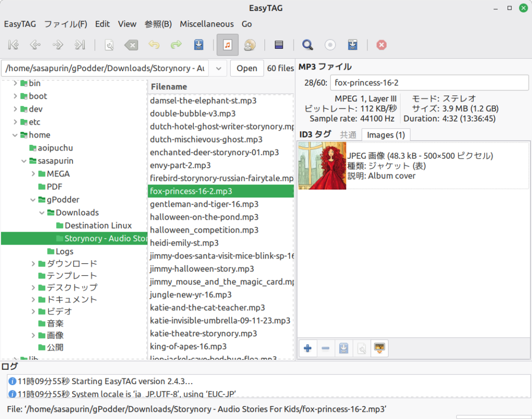
Task: Click the Stop action red icon
Action: (381, 45)
